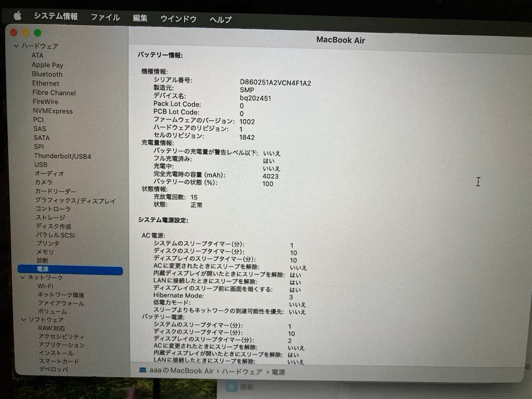Select パラレル SCSI in the sidebar
This screenshot has width=532, height=399.
click(55, 235)
